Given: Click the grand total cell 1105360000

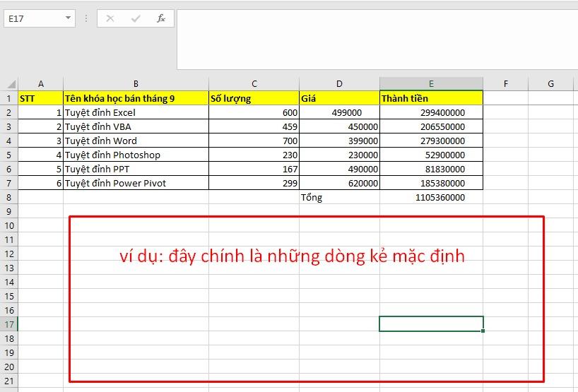Looking at the screenshot, I should point(431,197).
